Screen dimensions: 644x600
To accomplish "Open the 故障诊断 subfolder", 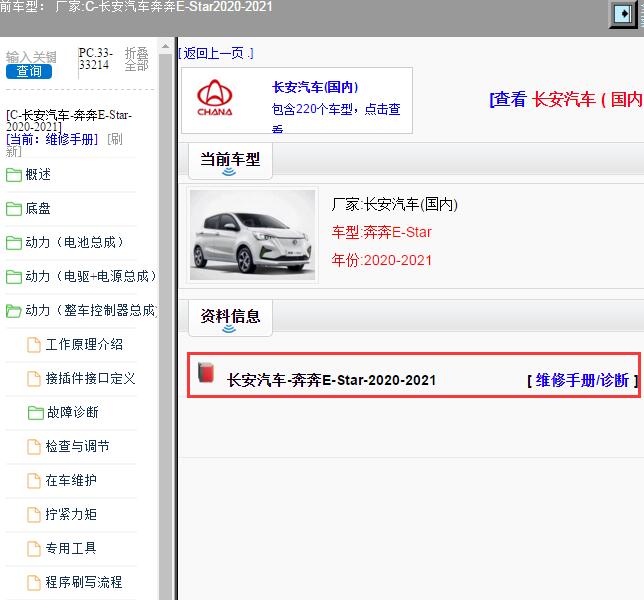I will pos(73,412).
